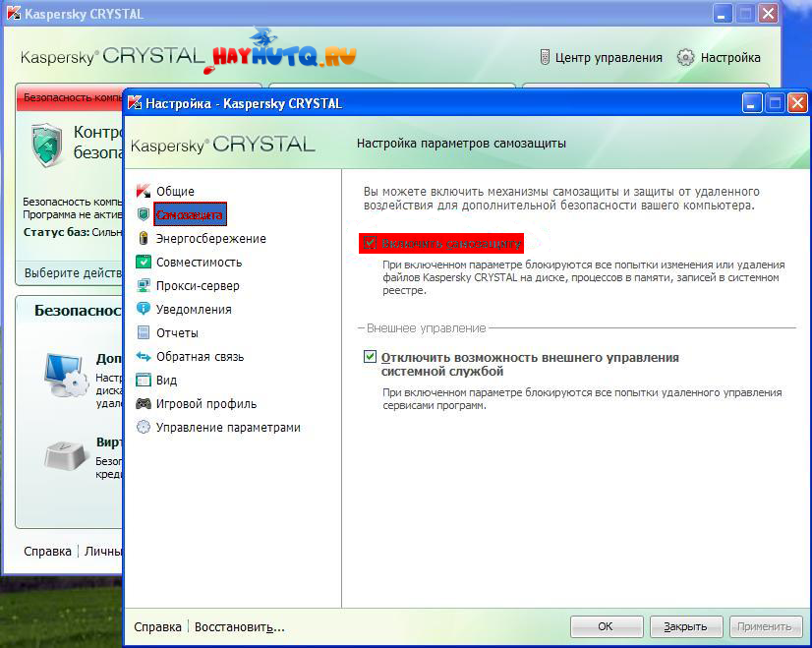Open the Прокси-сервер settings section
This screenshot has width=812, height=648.
(x=198, y=286)
